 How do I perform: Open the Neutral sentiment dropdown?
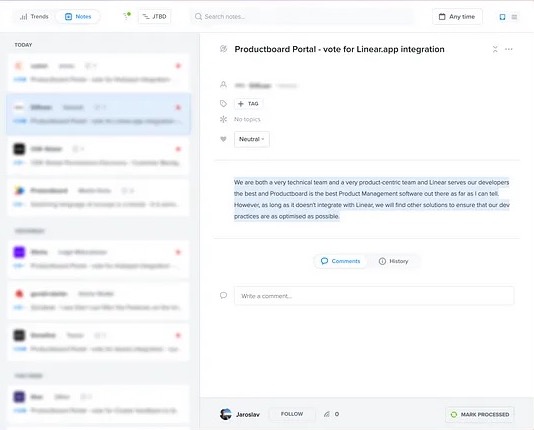pyautogui.click(x=252, y=139)
